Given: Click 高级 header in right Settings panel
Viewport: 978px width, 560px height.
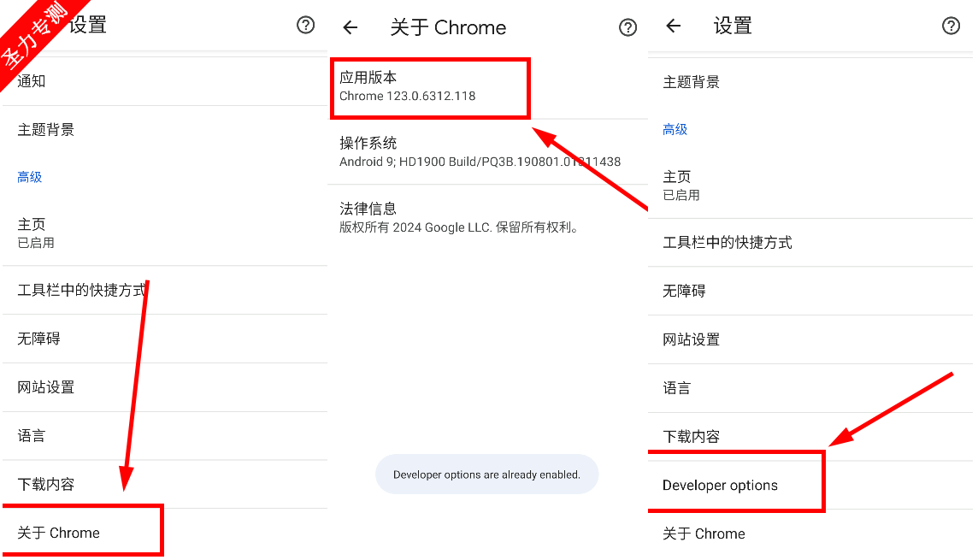Looking at the screenshot, I should (675, 130).
